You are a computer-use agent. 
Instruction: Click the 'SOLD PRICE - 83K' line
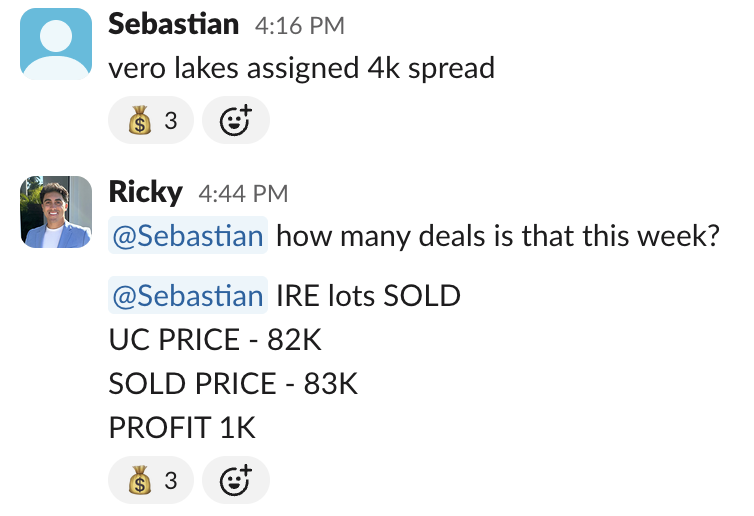(233, 384)
